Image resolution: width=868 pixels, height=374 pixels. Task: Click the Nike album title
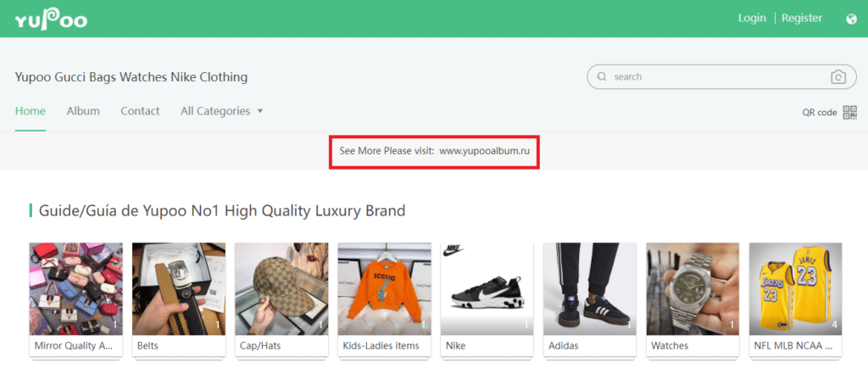[x=455, y=346]
